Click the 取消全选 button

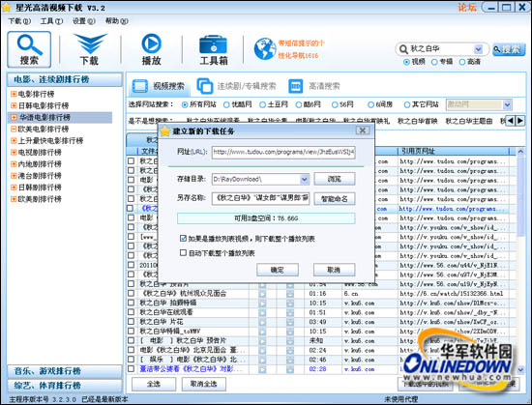[x=203, y=384]
